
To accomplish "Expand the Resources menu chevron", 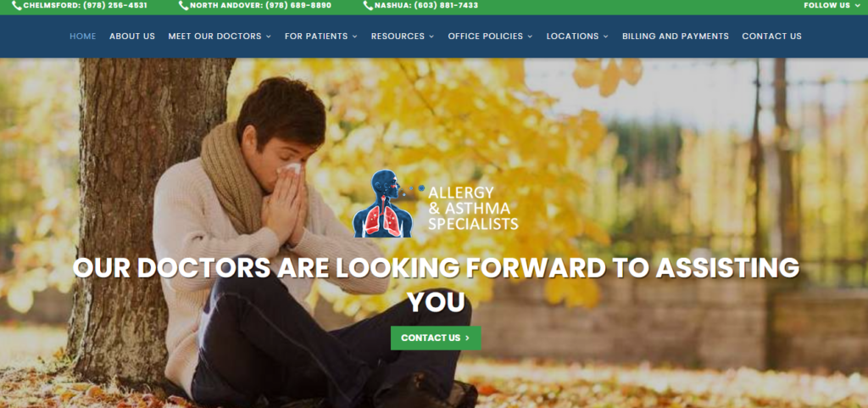I will (431, 36).
